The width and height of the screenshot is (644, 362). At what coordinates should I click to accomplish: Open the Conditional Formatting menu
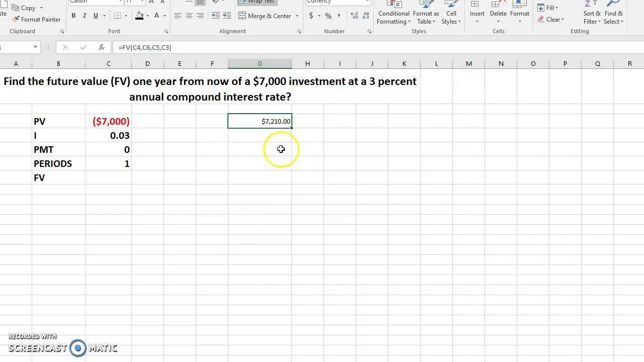coord(393,13)
